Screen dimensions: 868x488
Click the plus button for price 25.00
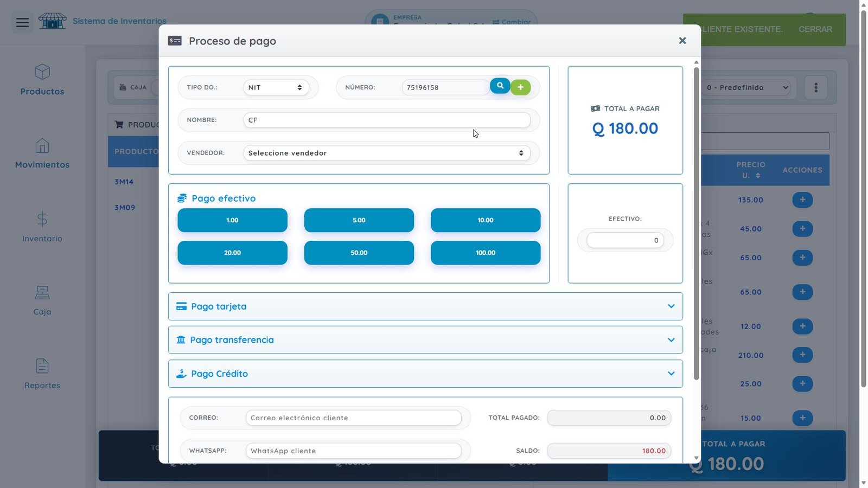pyautogui.click(x=802, y=383)
